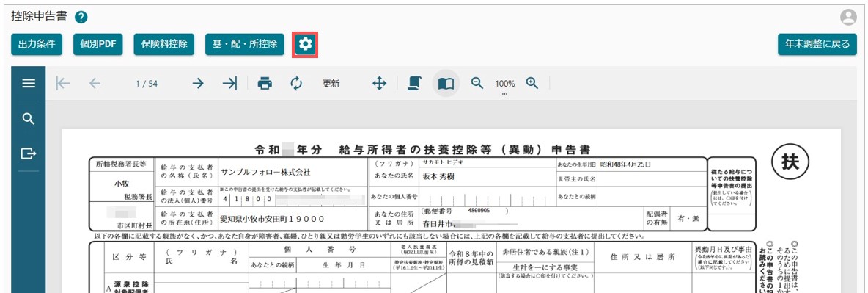868x293 pixels.
Task: Click the 更新 toolbar text
Action: (331, 84)
